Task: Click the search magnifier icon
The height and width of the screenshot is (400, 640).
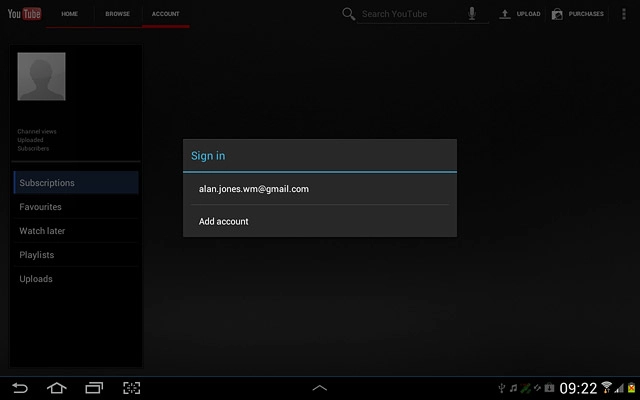Action: pos(349,14)
